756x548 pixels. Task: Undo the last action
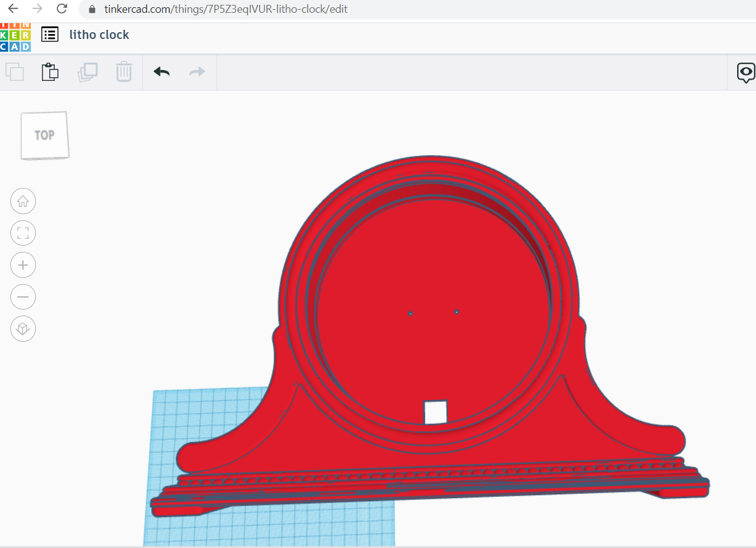tap(161, 72)
